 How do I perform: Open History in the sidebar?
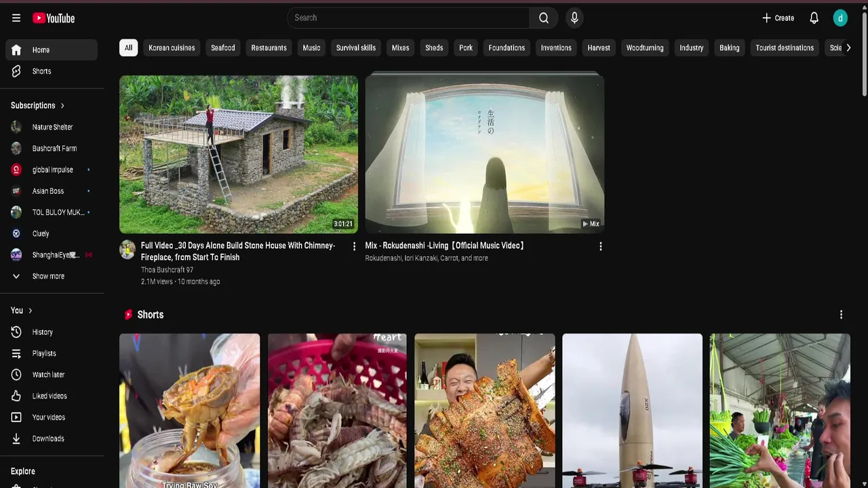coord(52,332)
